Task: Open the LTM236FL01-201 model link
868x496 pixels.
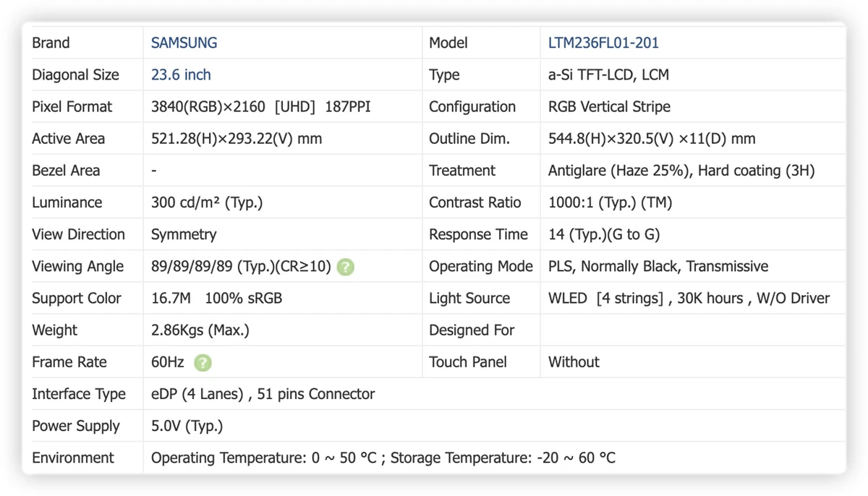Action: 603,43
